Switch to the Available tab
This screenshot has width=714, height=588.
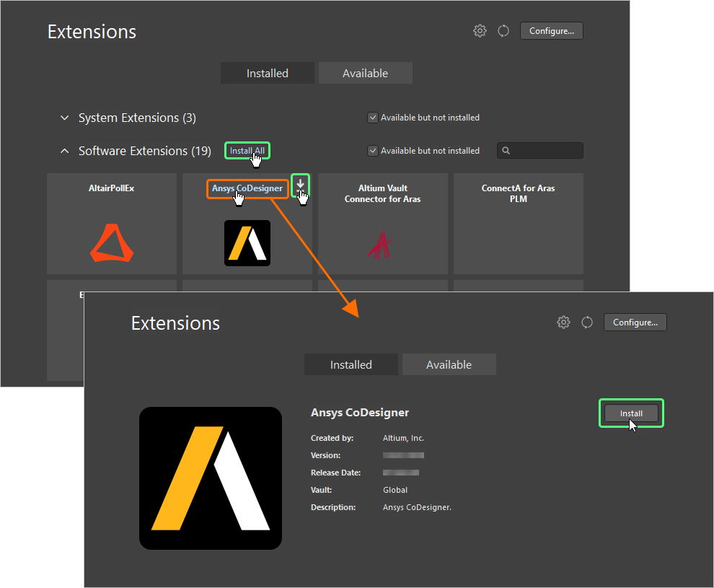(365, 72)
